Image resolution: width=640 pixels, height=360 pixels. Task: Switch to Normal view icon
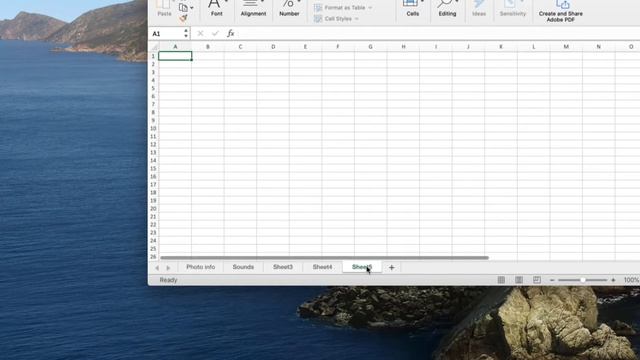[501, 280]
